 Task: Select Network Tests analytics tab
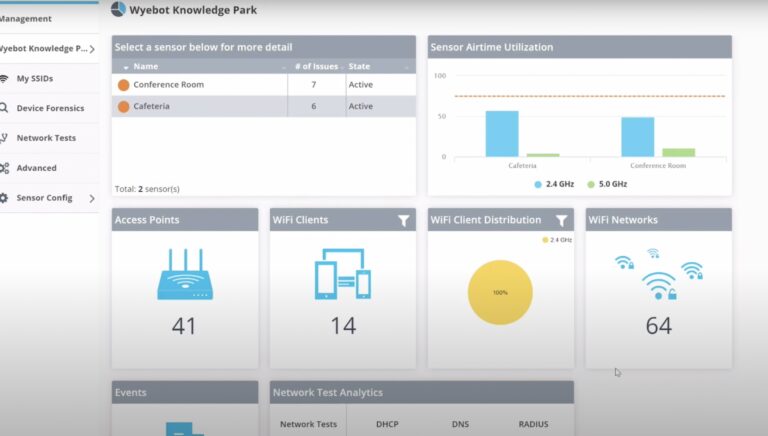[x=309, y=424]
